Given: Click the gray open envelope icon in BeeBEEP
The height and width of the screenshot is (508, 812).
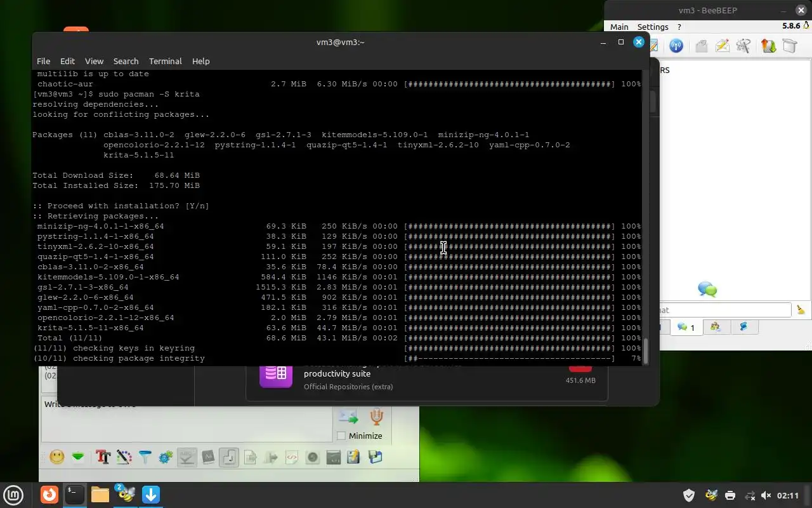Looking at the screenshot, I should (701, 46).
